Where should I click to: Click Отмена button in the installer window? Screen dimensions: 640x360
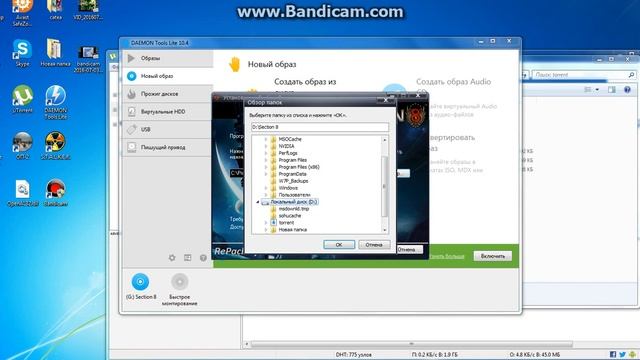point(409,249)
